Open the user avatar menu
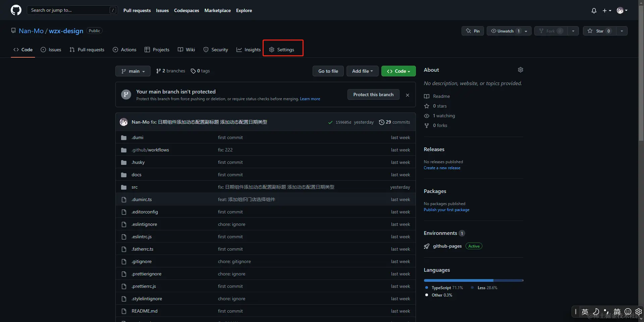644x322 pixels. [x=622, y=11]
